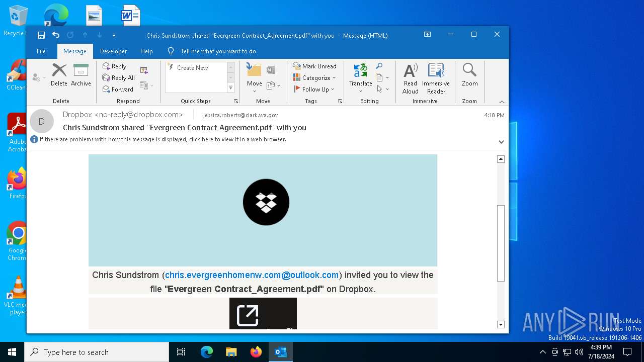Click the Dropbox logo in email body
Image resolution: width=644 pixels, height=362 pixels.
pos(266,202)
